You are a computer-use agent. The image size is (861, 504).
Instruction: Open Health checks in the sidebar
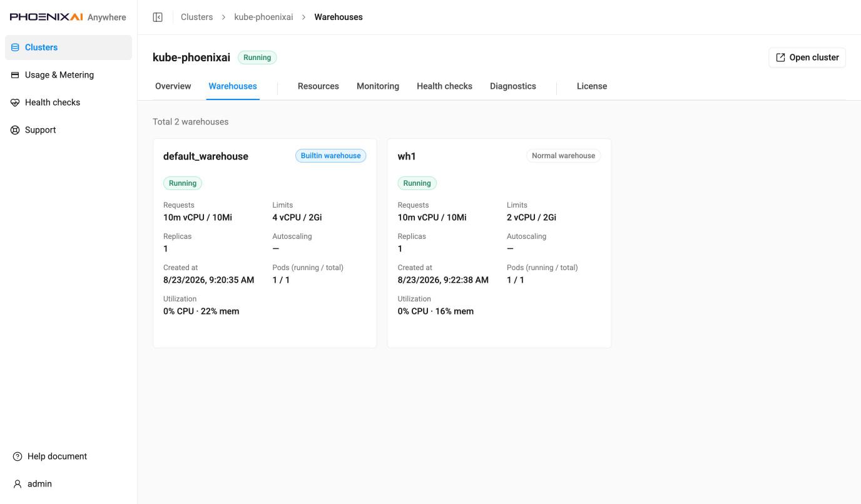68,103
